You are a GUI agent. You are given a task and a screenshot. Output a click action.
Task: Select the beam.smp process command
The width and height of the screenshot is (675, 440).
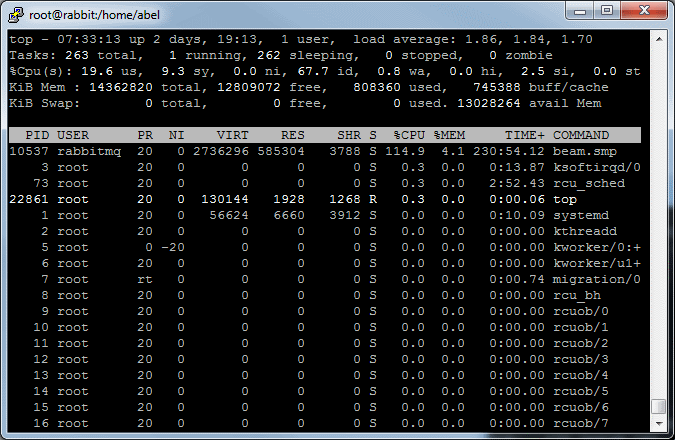click(585, 152)
